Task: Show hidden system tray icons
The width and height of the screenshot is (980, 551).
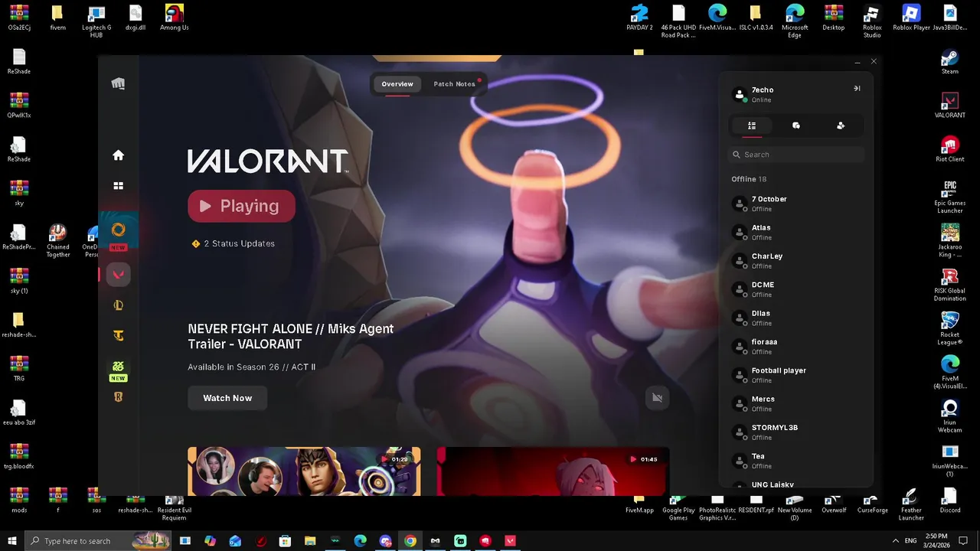Action: (x=896, y=541)
